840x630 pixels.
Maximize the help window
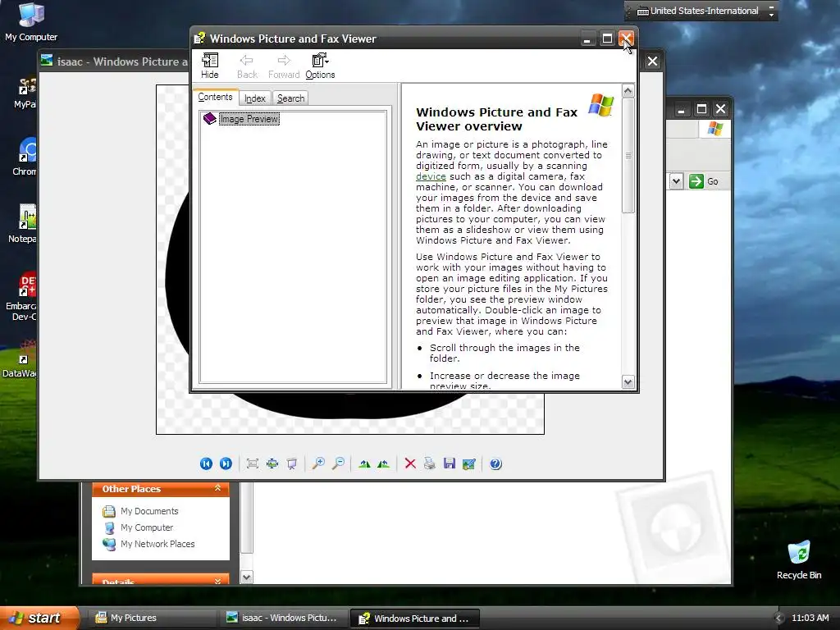click(607, 39)
